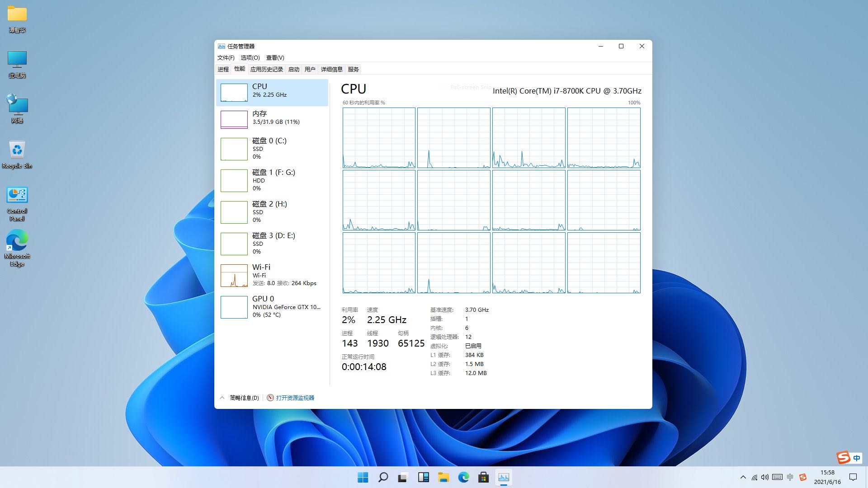Switch to the 详细信息 tab
868x488 pixels.
point(331,69)
